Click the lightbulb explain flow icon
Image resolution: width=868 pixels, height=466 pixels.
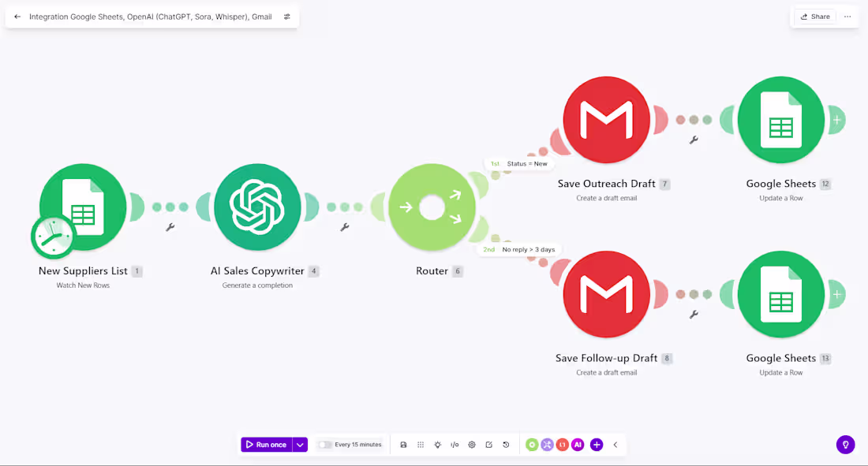pyautogui.click(x=438, y=445)
